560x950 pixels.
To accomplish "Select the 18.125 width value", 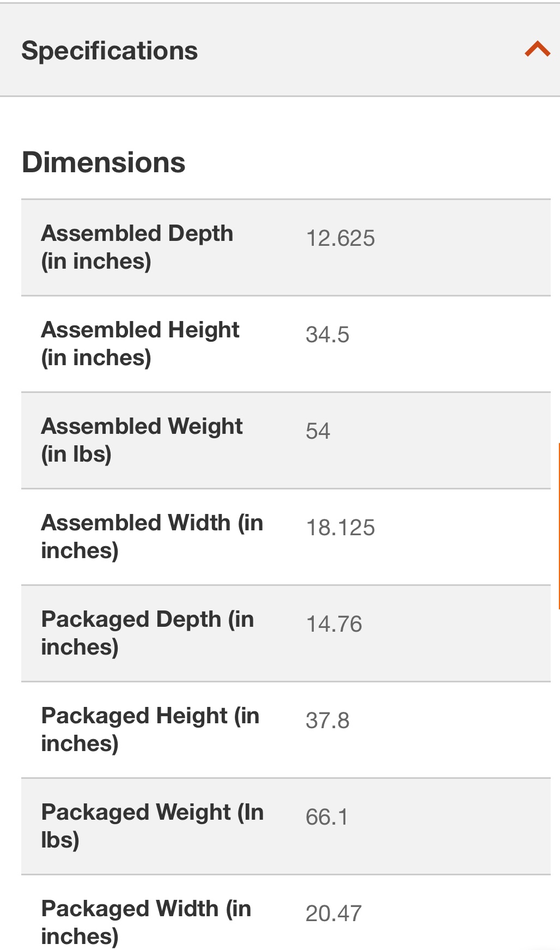I will pos(340,528).
